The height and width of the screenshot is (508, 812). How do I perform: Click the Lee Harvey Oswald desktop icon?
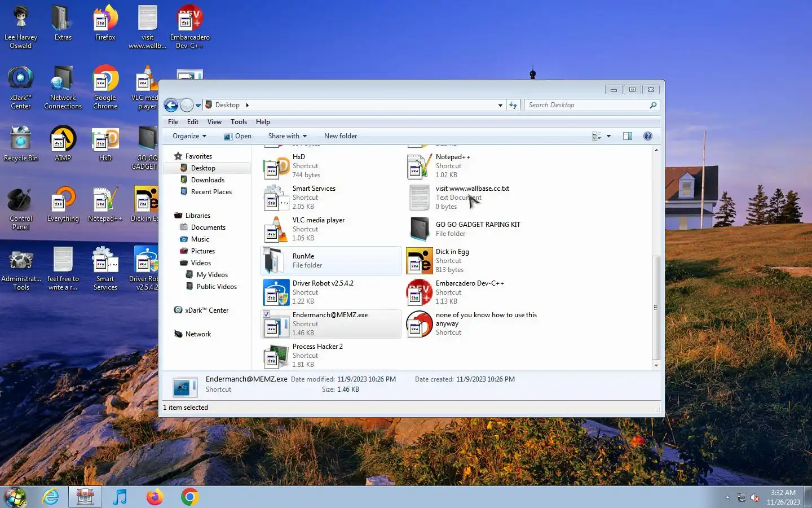click(x=21, y=27)
